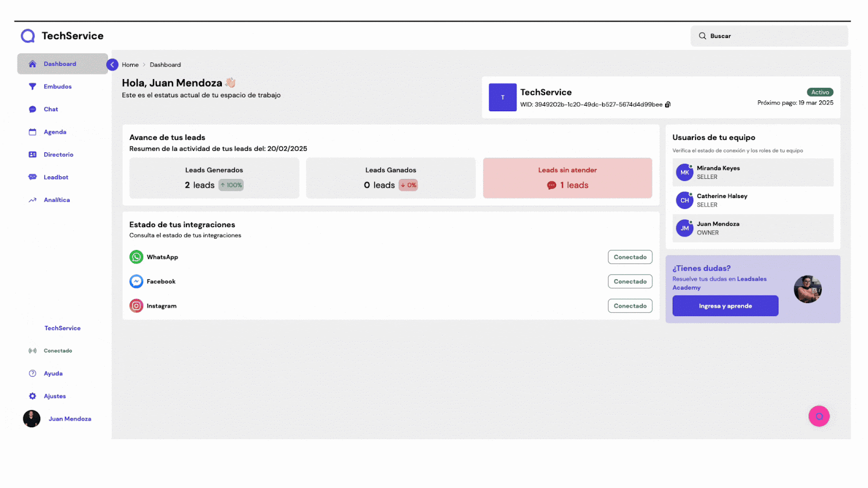Open the Agenda calendar icon

(33, 132)
